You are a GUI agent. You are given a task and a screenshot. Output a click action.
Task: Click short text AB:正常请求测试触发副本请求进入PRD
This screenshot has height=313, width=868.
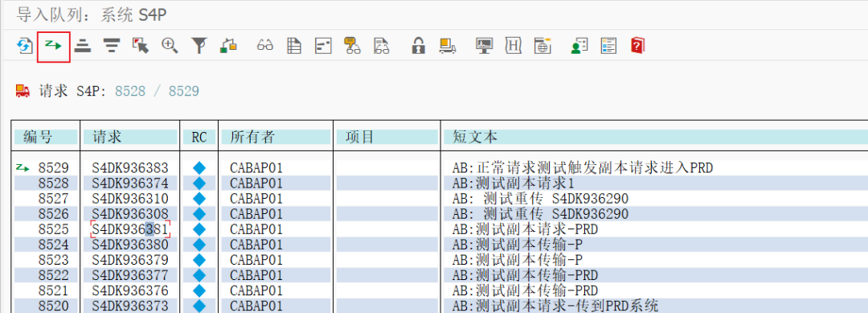pyautogui.click(x=583, y=168)
